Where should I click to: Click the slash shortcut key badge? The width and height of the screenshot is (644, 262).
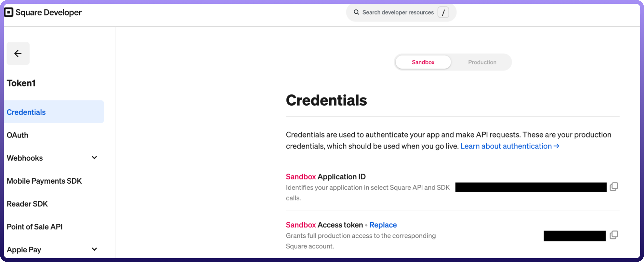(443, 13)
